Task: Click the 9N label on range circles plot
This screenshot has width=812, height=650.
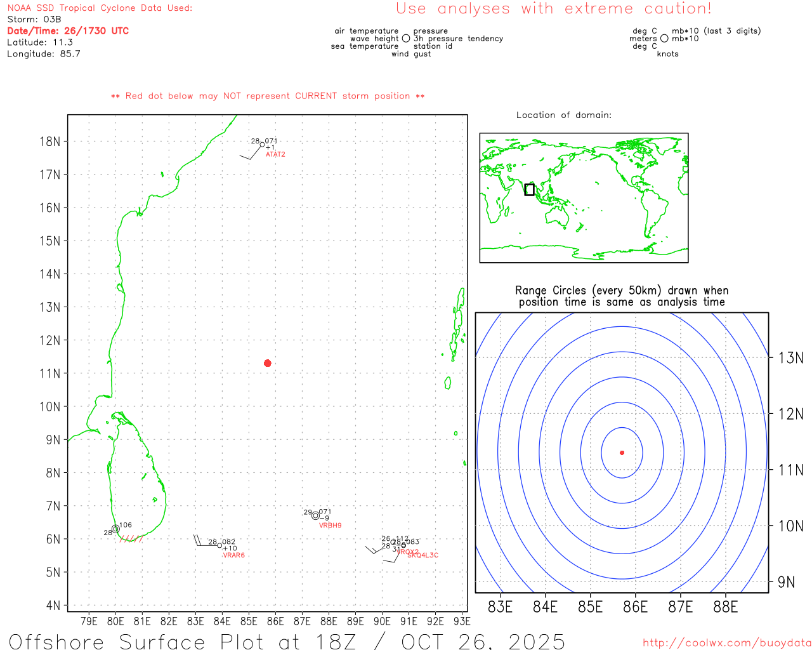Action: (x=787, y=582)
